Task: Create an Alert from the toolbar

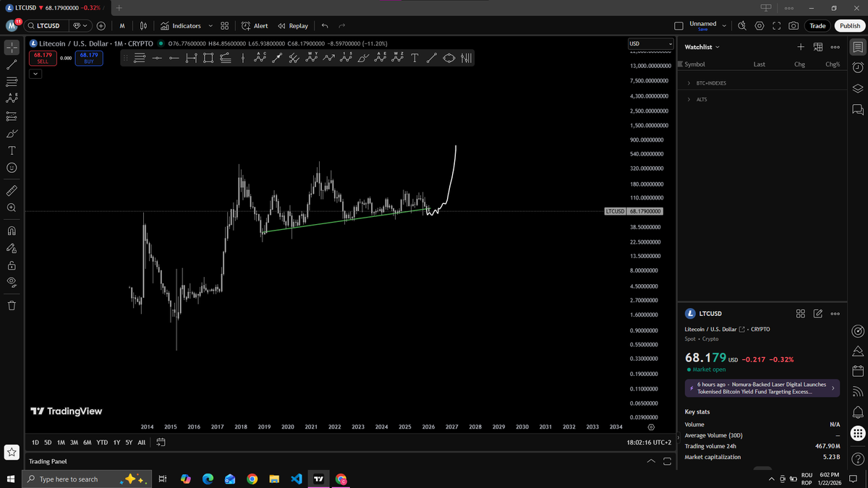Action: pyautogui.click(x=255, y=26)
